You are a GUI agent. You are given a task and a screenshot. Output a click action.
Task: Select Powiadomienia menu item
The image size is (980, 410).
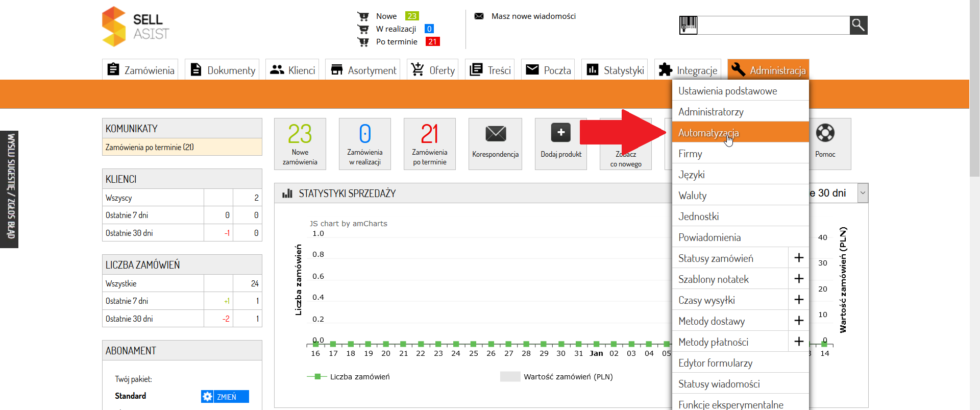tap(741, 237)
